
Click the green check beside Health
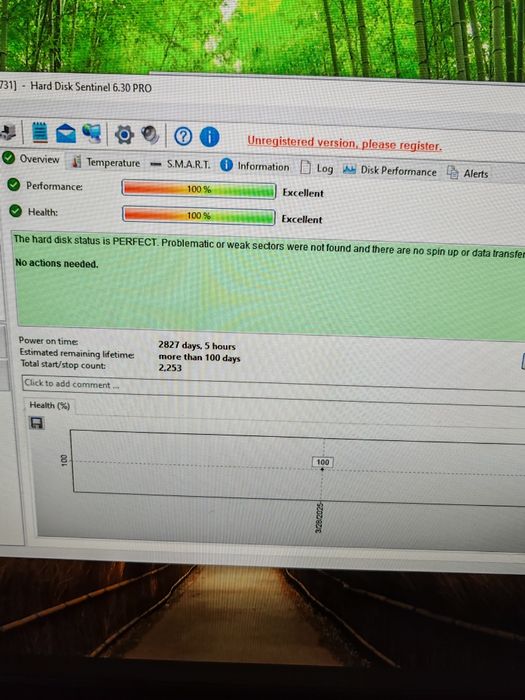click(16, 211)
